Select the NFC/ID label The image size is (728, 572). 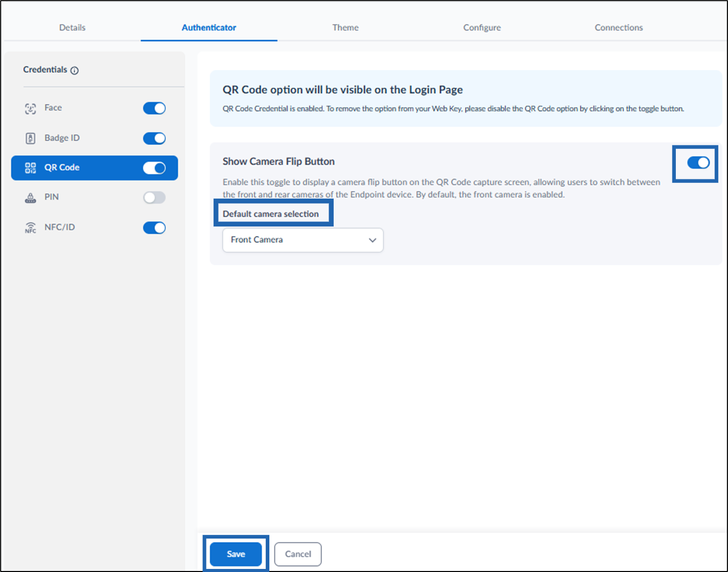point(60,227)
